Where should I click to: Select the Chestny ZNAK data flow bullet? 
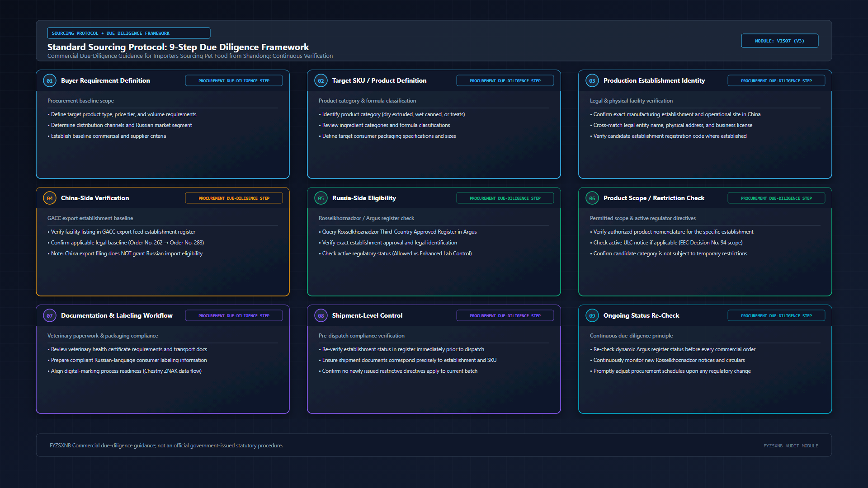pos(124,371)
